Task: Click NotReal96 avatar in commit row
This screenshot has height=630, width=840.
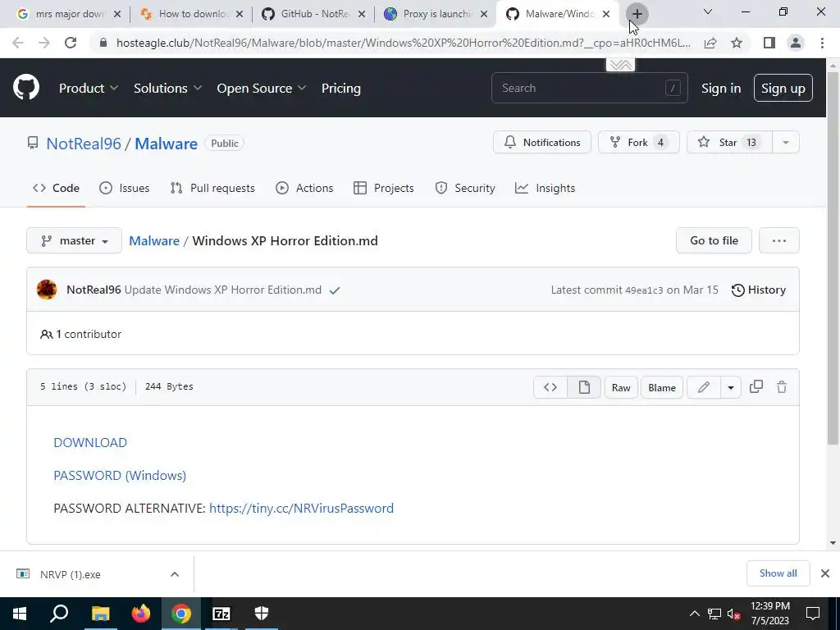Action: pyautogui.click(x=47, y=290)
